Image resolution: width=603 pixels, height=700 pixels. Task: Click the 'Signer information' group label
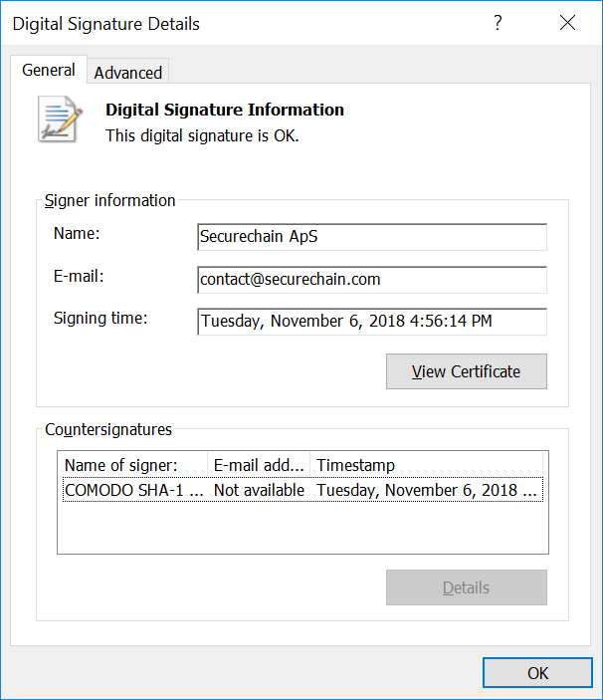coord(109,200)
